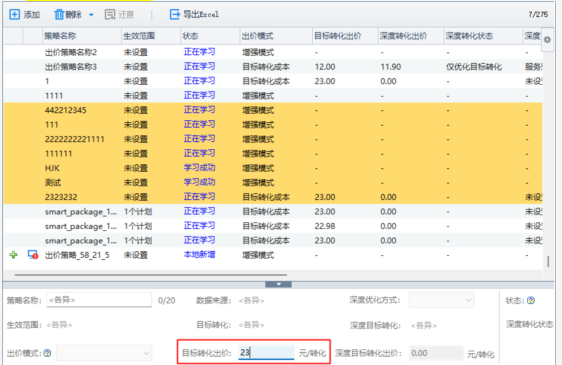Click 正在学习 status in the 2323232 row
Image resolution: width=562 pixels, height=365 pixels.
click(x=199, y=197)
